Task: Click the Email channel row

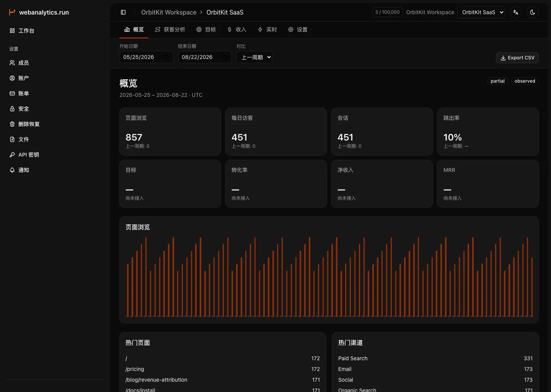Action: [x=435, y=369]
